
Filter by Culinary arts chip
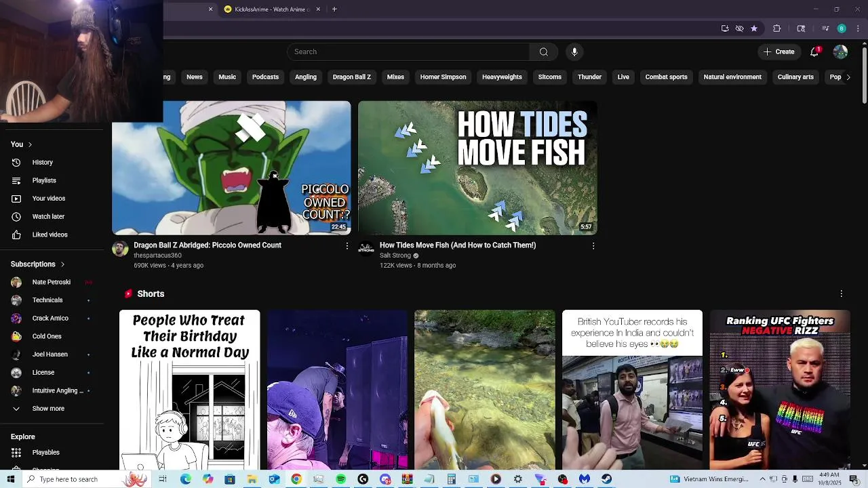click(795, 77)
